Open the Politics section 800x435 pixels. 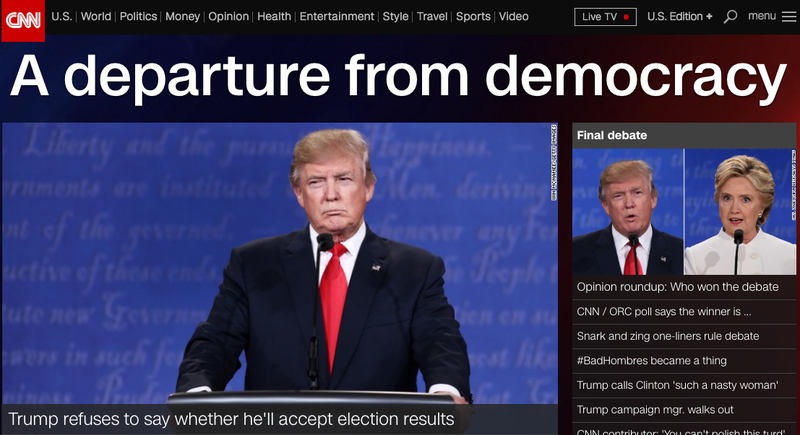click(x=138, y=16)
